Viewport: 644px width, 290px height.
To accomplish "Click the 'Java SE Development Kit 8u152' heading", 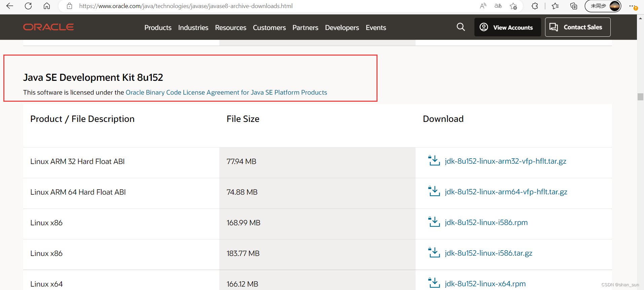I will (x=93, y=77).
